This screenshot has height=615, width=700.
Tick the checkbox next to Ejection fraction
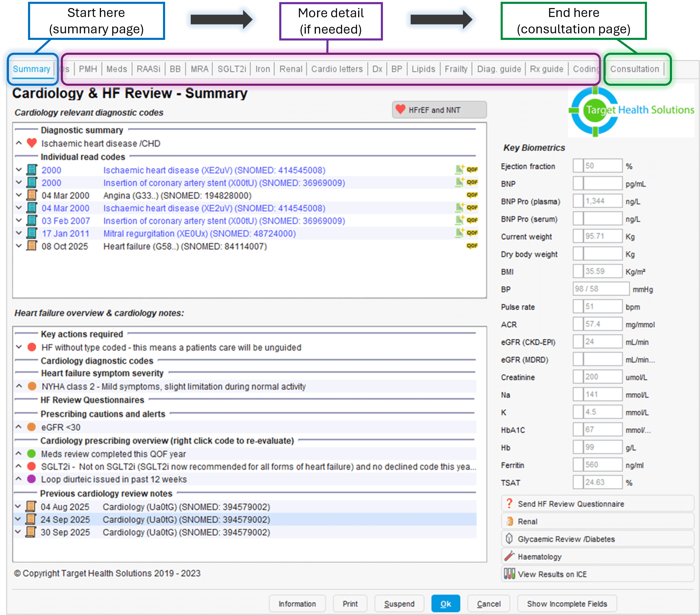[578, 166]
